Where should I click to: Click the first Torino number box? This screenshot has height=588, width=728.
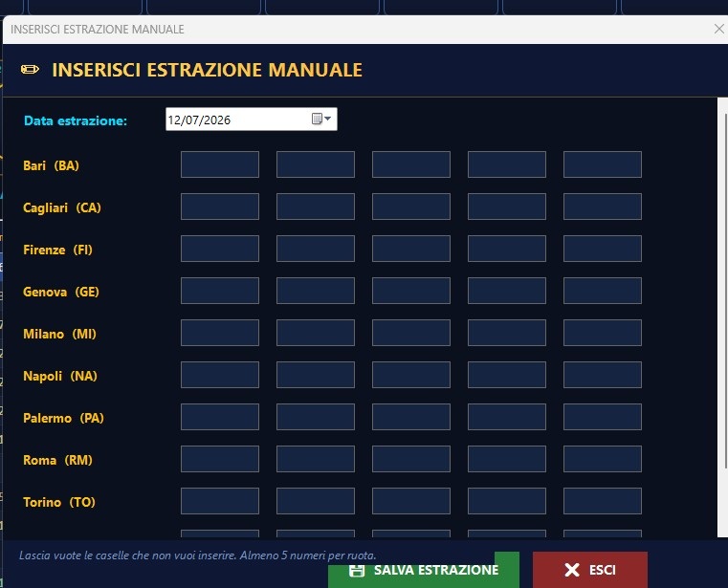[220, 501]
